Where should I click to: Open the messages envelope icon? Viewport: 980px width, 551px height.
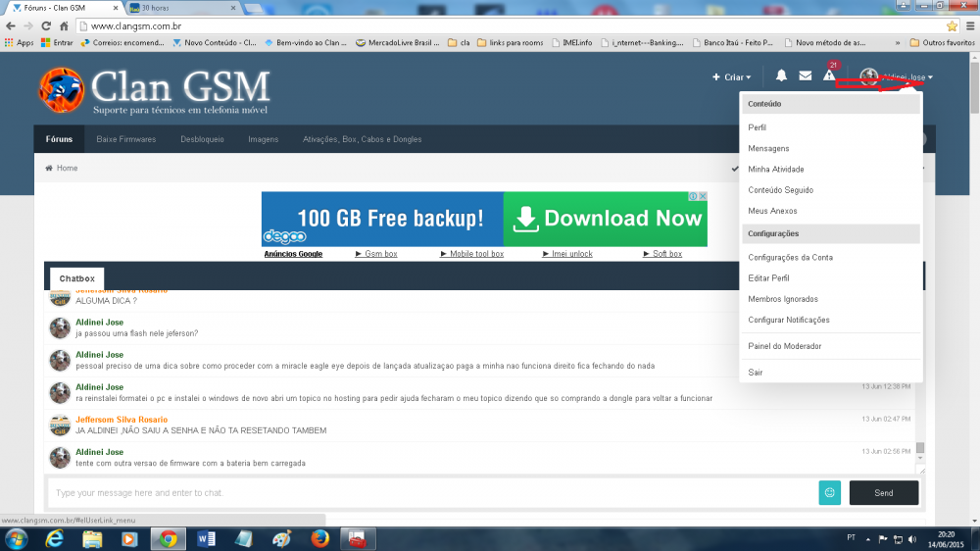[805, 75]
